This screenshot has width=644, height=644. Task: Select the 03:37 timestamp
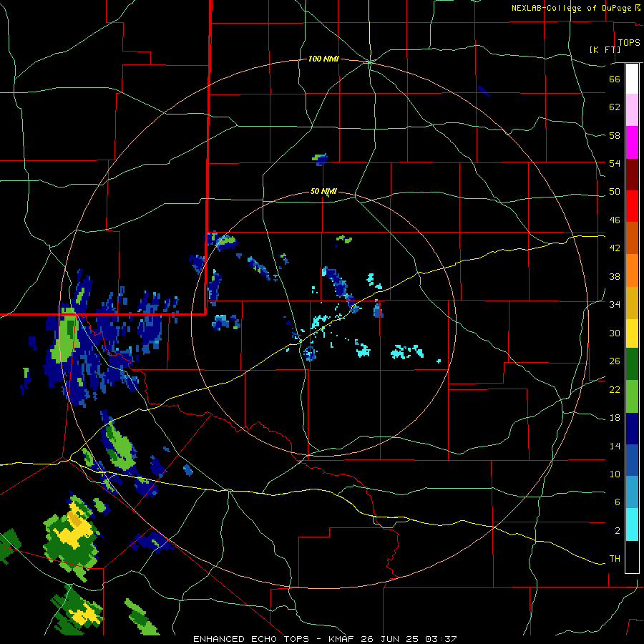click(441, 639)
